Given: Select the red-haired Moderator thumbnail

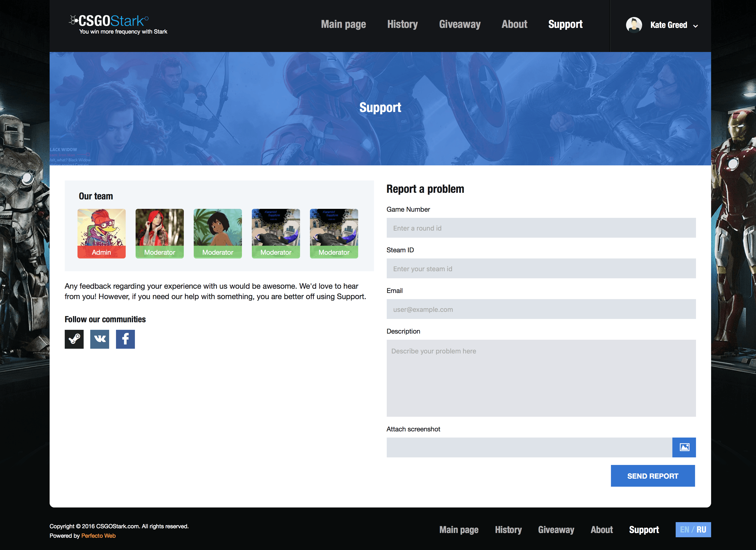Looking at the screenshot, I should pos(159,233).
